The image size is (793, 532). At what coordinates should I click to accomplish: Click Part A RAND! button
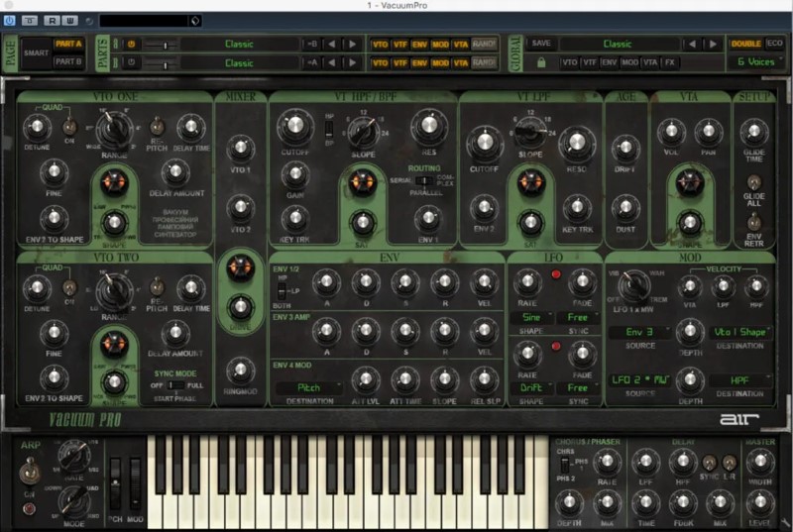(484, 44)
